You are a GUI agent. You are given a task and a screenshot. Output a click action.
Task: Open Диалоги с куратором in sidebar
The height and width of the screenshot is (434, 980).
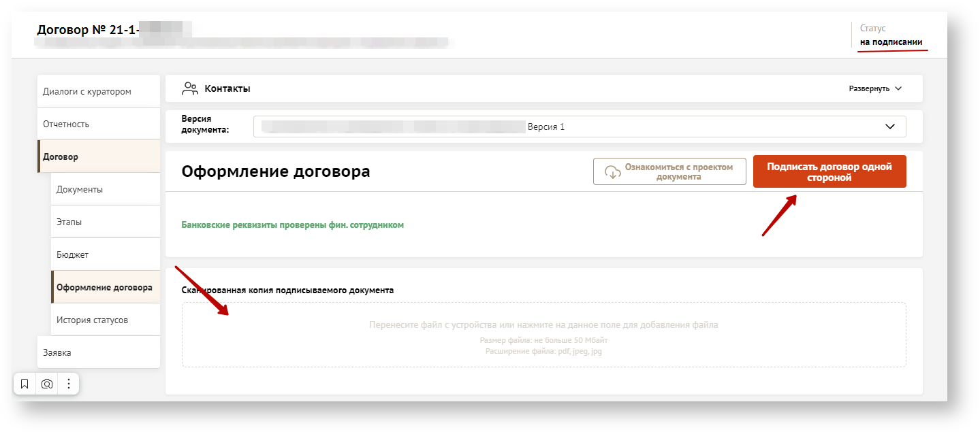click(87, 91)
